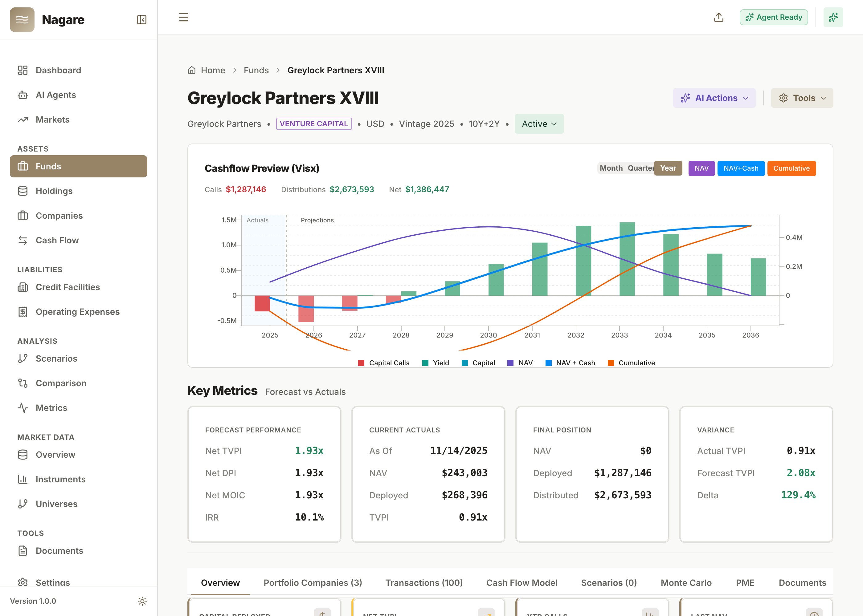Click the AI Agents robot icon
The image size is (863, 616).
(x=23, y=95)
